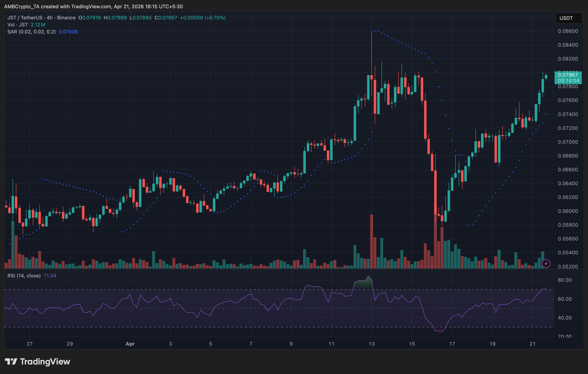The image size is (588, 374).
Task: Click the Vol · JST indicator legend
Action: click(x=17, y=25)
